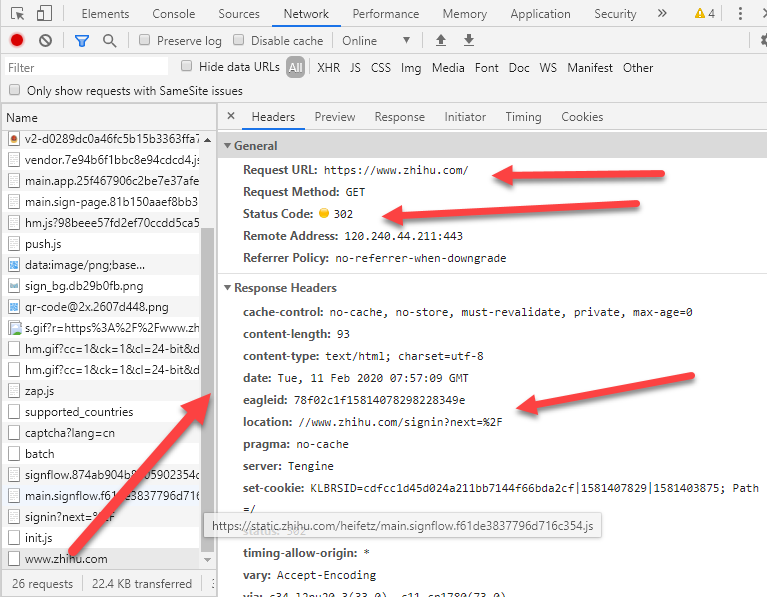Check Only show requests with SameSite issues
767x597 pixels.
(x=15, y=90)
